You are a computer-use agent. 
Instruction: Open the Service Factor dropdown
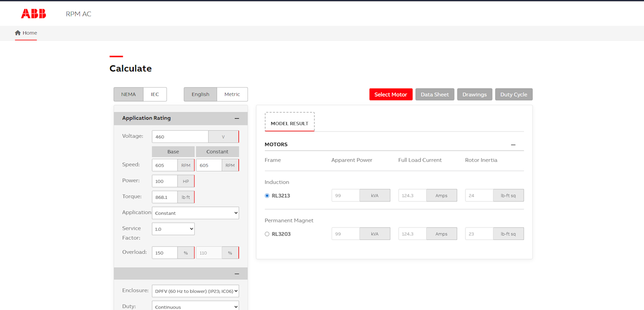pos(173,228)
